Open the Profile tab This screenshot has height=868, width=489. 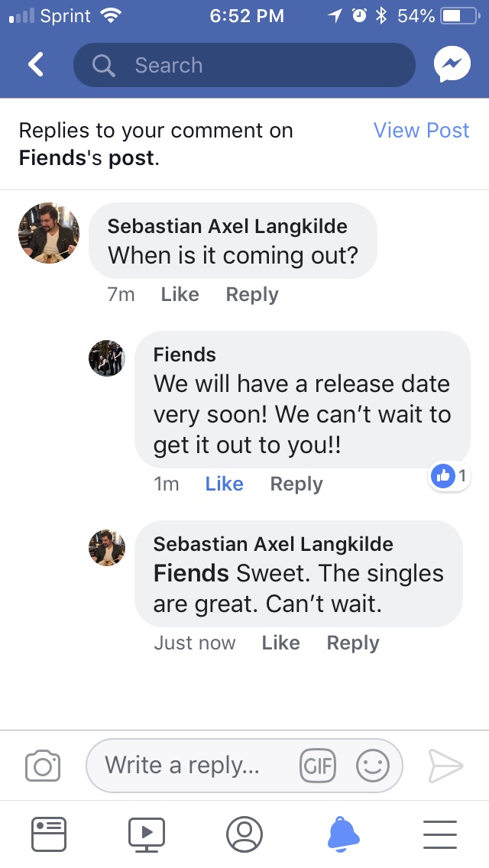click(x=244, y=834)
